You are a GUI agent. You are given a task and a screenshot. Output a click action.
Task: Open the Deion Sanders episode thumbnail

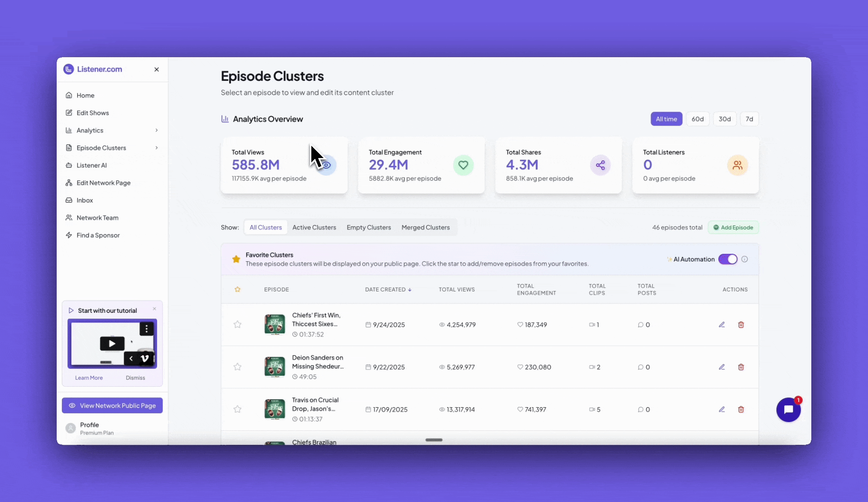click(x=275, y=367)
